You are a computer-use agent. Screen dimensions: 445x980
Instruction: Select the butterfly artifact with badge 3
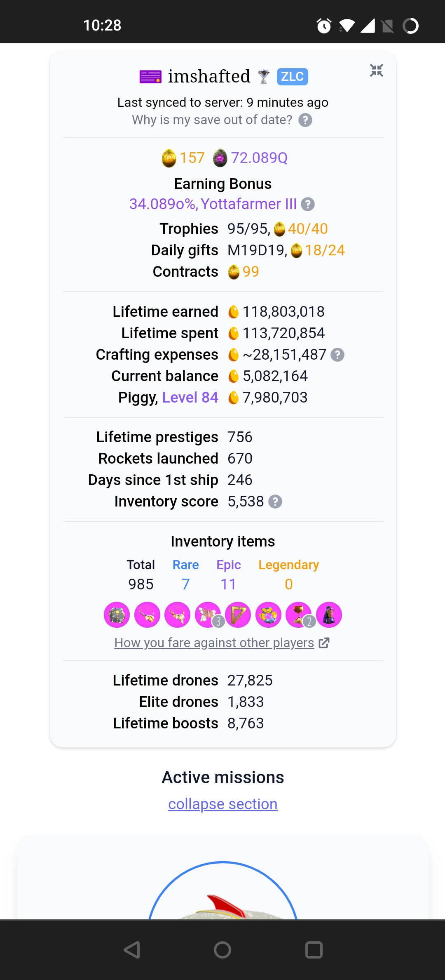[208, 615]
